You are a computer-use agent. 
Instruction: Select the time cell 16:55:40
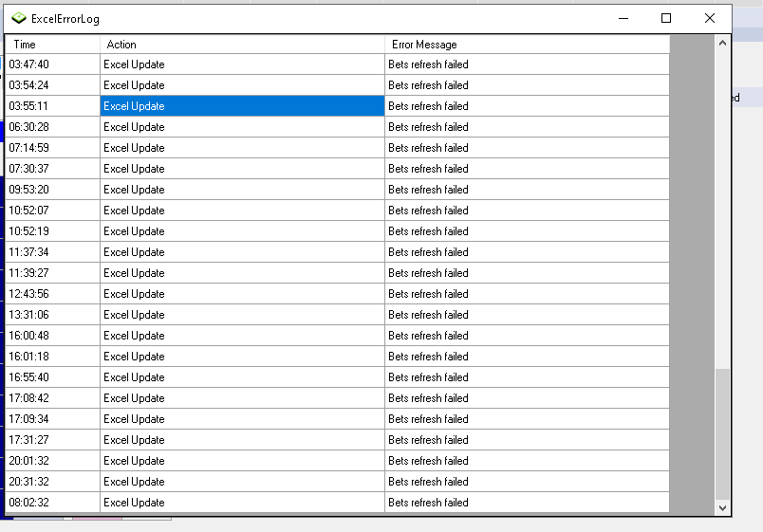tap(52, 377)
